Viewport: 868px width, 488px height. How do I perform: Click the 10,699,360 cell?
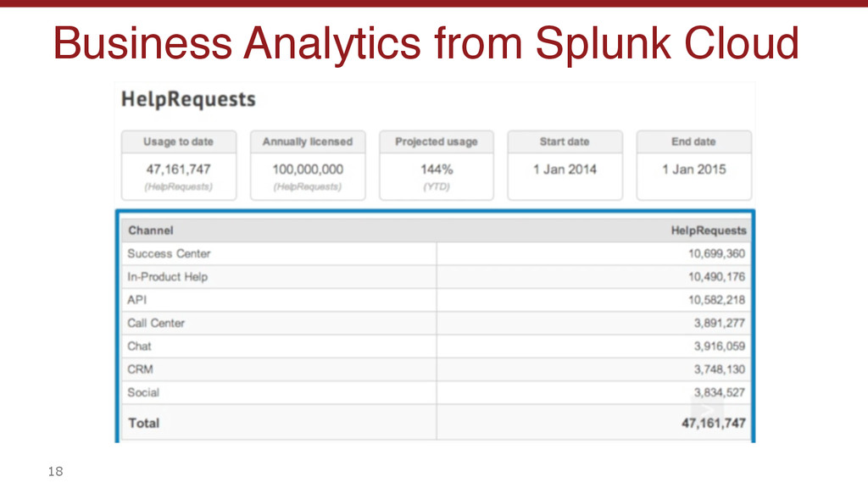point(716,253)
